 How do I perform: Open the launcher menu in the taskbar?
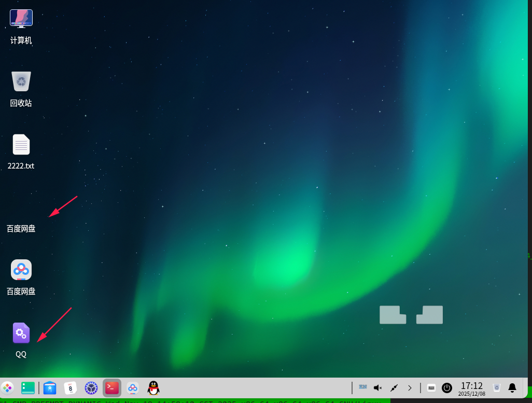7,387
